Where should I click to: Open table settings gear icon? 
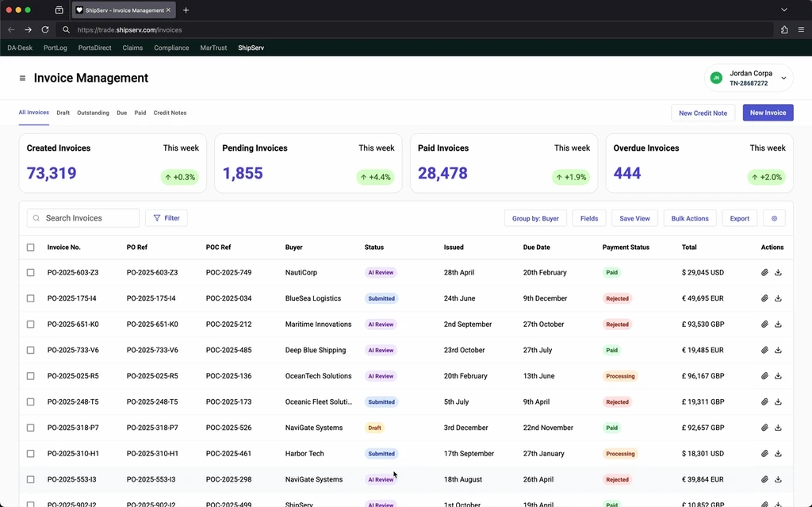tap(774, 218)
